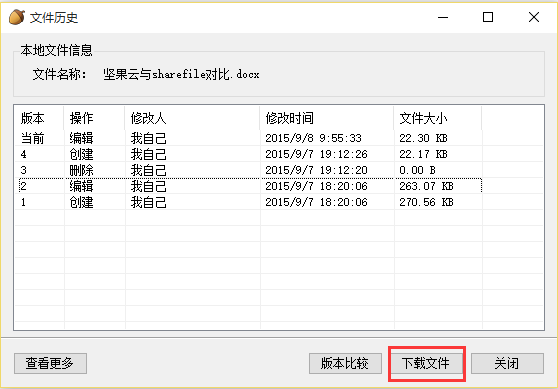Screen dimensions: 558x389
Task: Click 我自己 in the 当前 row
Action: coord(149,138)
